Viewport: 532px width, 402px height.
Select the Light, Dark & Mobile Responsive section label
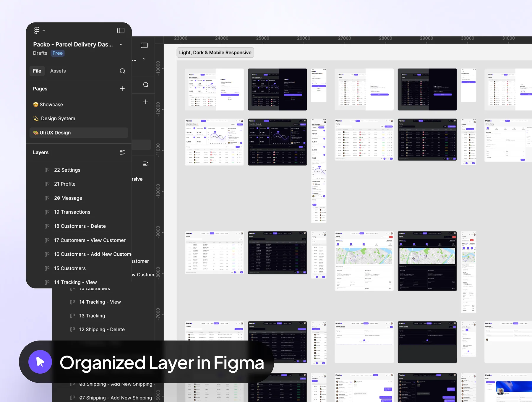coord(215,53)
